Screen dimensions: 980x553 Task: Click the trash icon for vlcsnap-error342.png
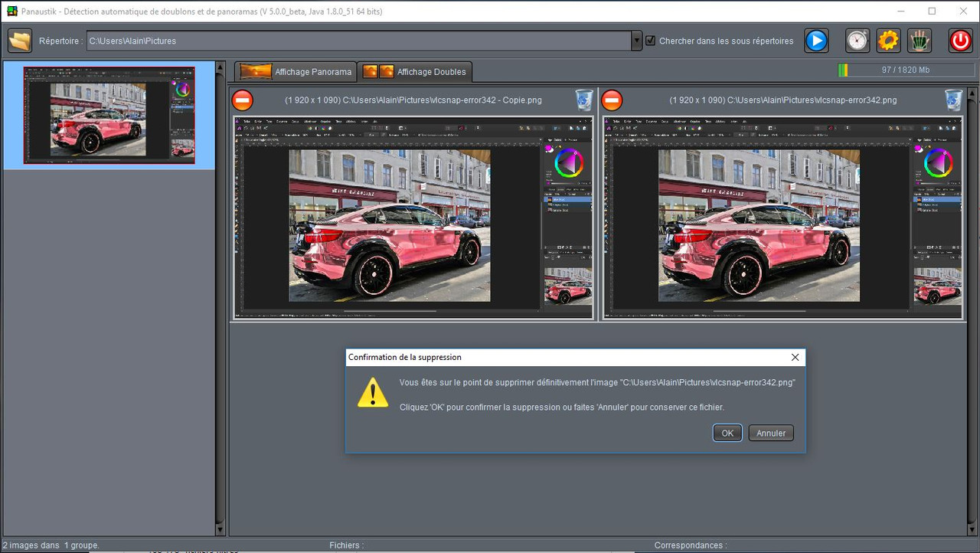pos(952,100)
